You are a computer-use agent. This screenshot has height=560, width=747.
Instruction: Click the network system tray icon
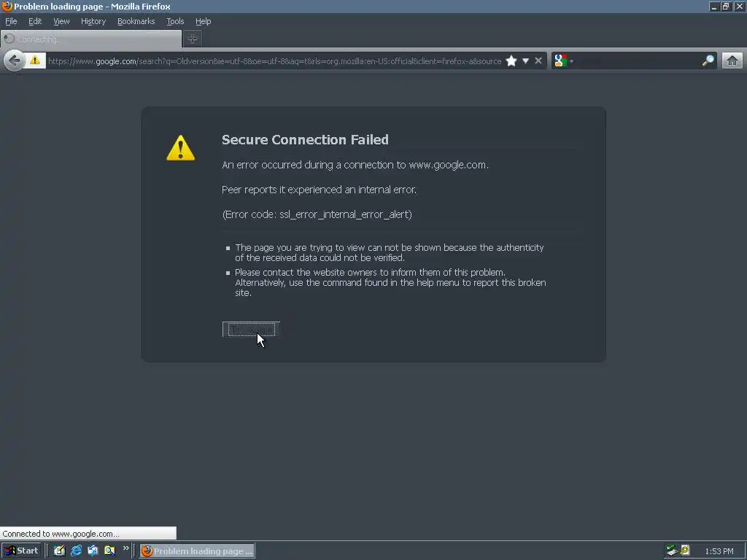(672, 551)
